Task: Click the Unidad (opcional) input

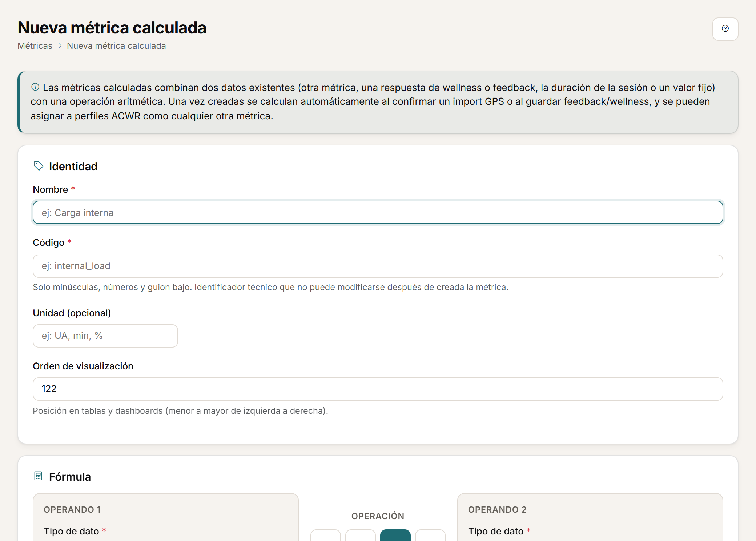Action: click(105, 336)
